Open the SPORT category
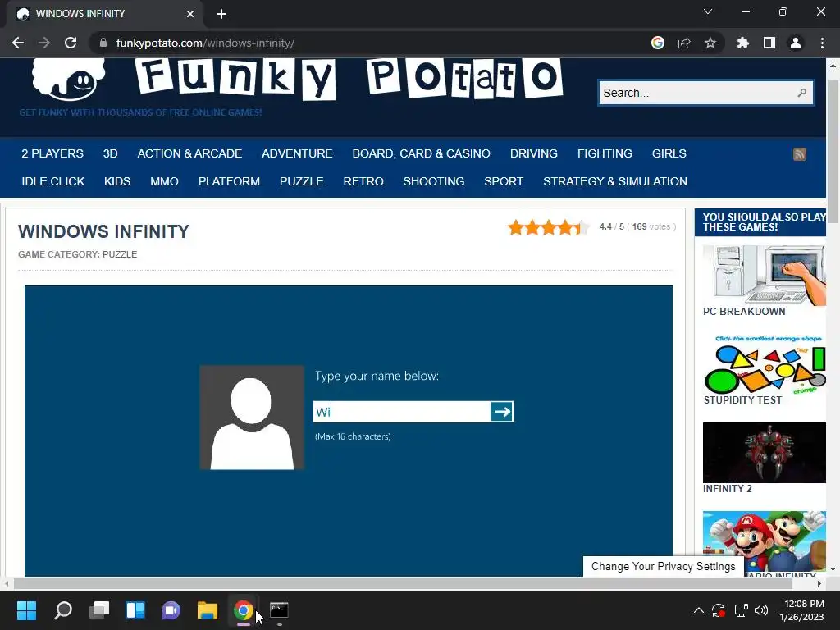Screen dimensions: 840x630 tap(504, 181)
